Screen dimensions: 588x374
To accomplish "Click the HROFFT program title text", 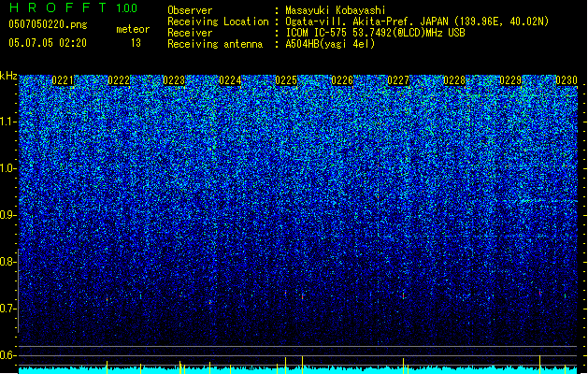I will point(58,7).
